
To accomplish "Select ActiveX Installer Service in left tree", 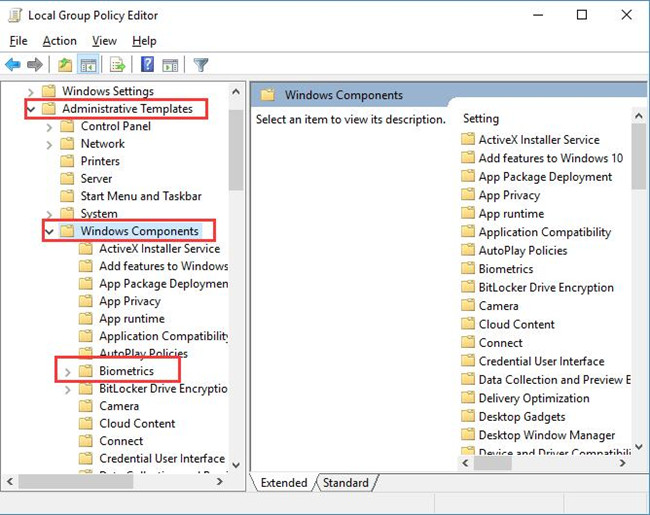I will 160,248.
